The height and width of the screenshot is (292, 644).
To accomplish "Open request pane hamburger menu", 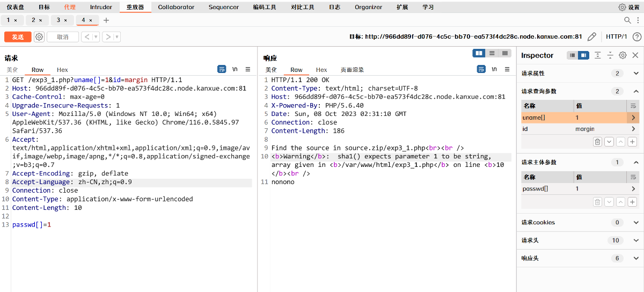I will (x=248, y=69).
